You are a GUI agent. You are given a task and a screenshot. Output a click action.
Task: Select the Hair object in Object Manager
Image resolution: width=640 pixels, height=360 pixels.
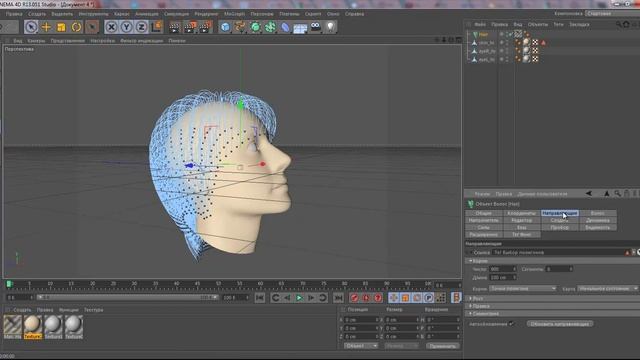coord(483,35)
